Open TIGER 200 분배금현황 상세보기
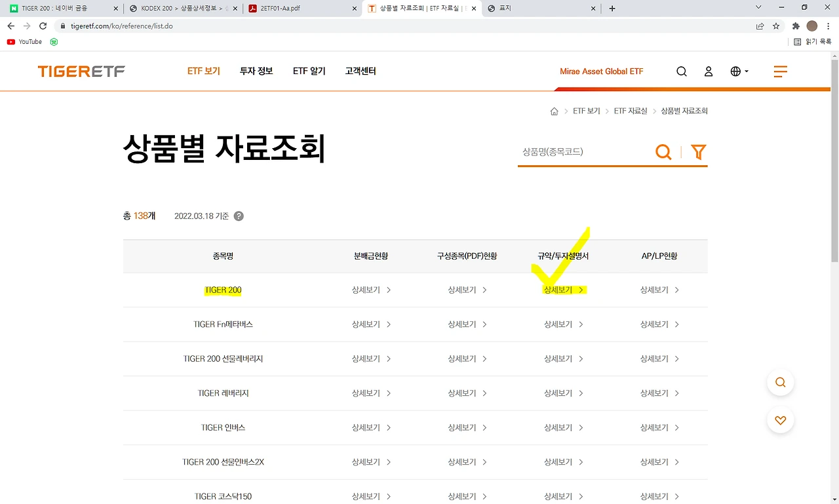Viewport: 839px width, 504px height. coord(371,290)
